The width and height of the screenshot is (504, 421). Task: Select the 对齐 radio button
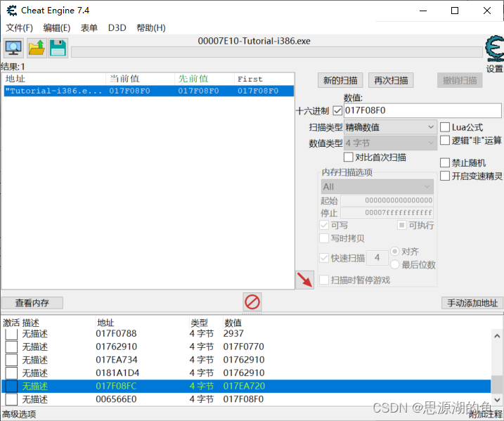pyautogui.click(x=395, y=251)
